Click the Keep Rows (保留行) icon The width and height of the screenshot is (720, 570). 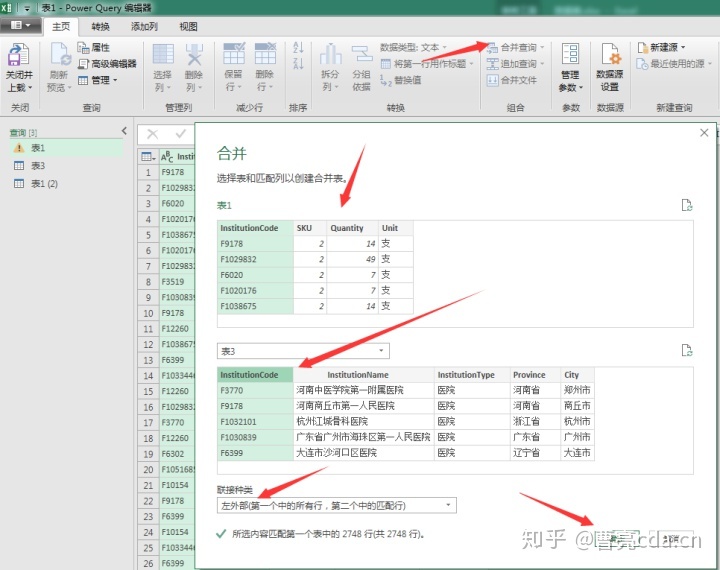click(234, 54)
